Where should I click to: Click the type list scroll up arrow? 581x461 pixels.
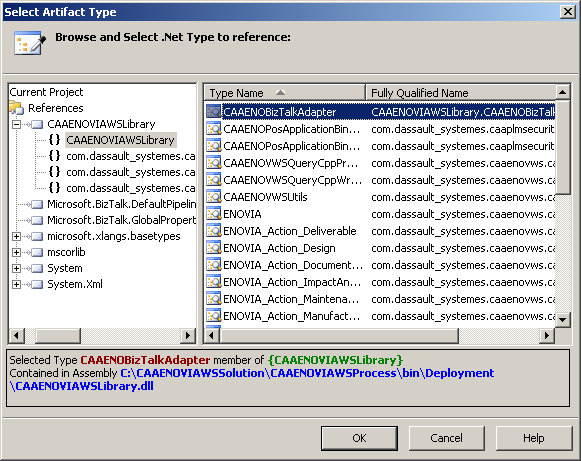click(x=562, y=92)
